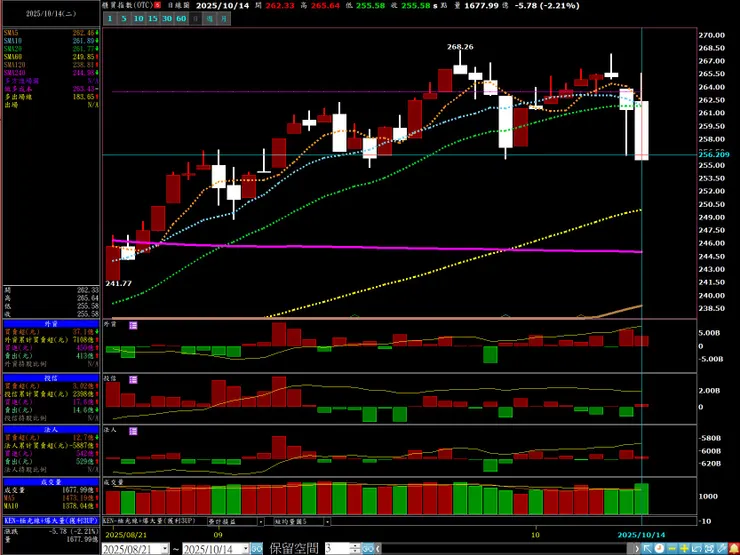
Task: Click the clock icon in bottom toolbar
Action: click(x=659, y=548)
